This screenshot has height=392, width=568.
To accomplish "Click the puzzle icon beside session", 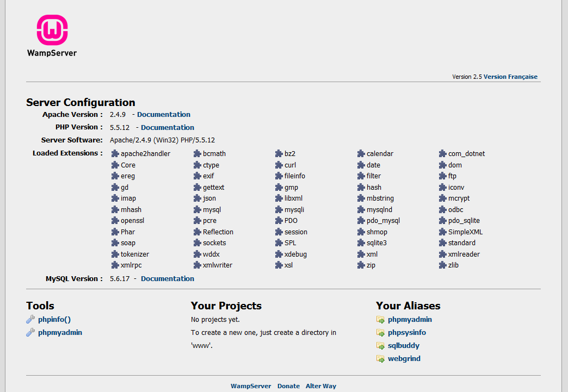I will tap(279, 232).
